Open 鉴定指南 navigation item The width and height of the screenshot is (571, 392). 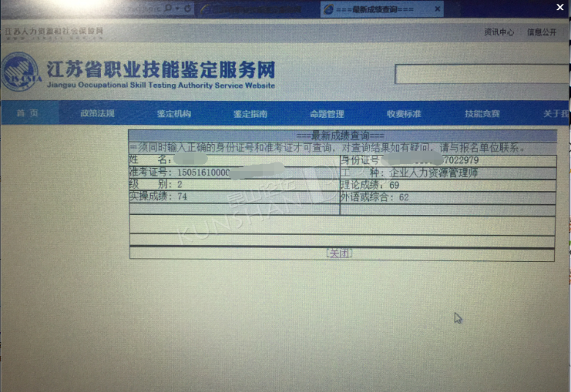click(x=250, y=114)
